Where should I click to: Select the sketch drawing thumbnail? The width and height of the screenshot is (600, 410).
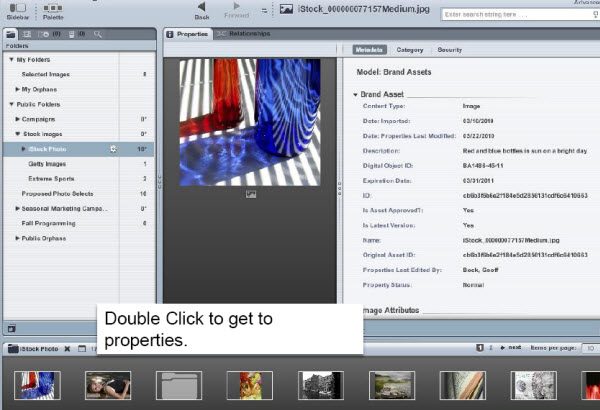(533, 385)
